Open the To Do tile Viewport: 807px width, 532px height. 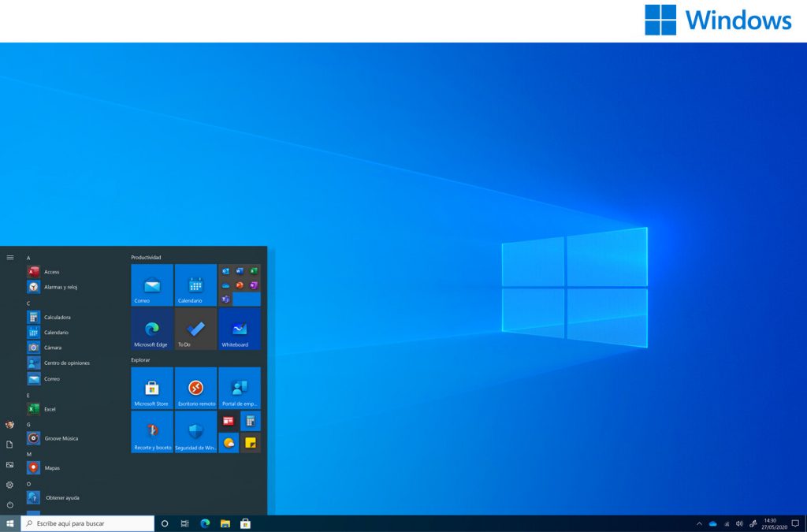click(x=195, y=329)
